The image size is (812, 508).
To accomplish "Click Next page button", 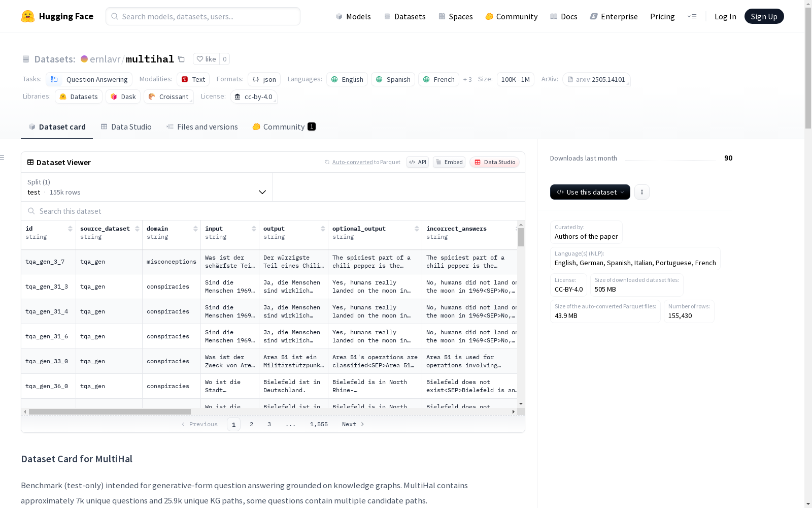I will 353,424.
